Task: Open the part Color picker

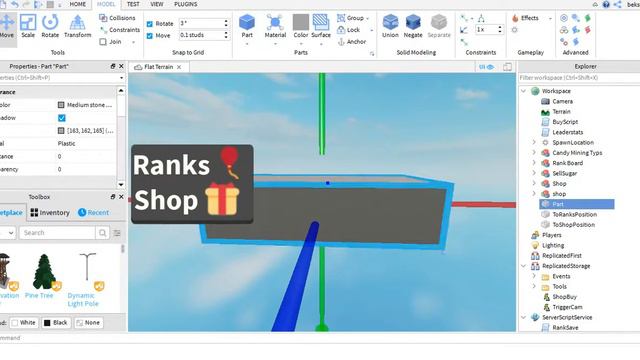Action: [x=301, y=26]
